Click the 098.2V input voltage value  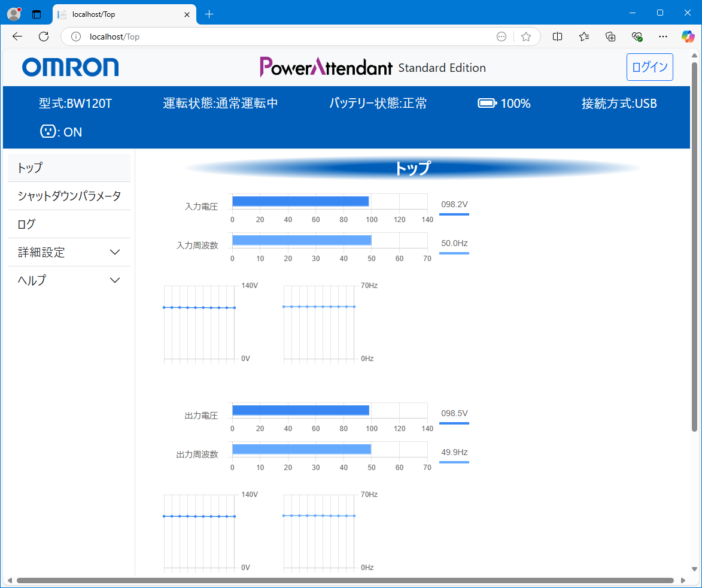click(454, 204)
